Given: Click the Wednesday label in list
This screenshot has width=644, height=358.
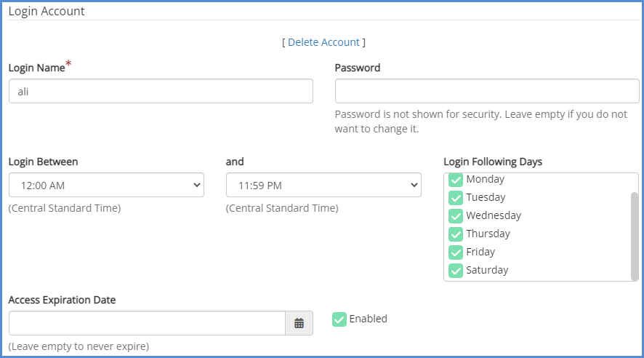Looking at the screenshot, I should pyautogui.click(x=493, y=215).
